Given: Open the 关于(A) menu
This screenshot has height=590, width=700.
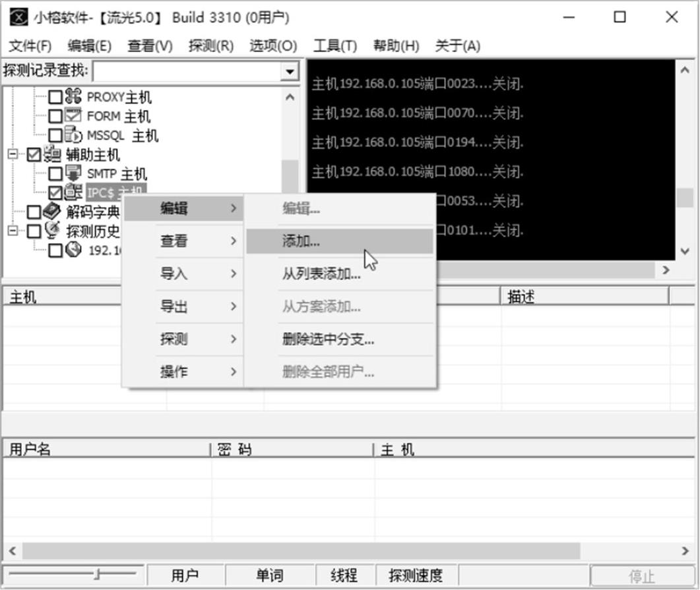Looking at the screenshot, I should tap(458, 45).
